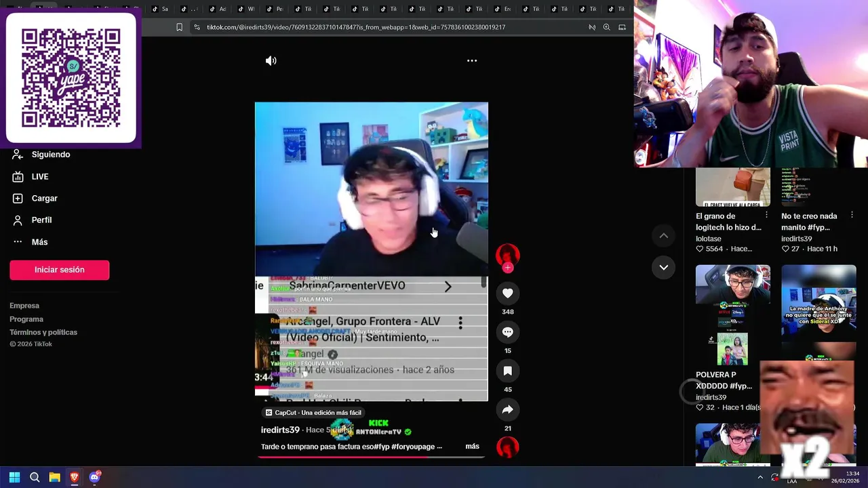Open the 'POLVERA P XDDDDD' video thumbnail
Screen dimensions: 868x488
tap(733, 315)
